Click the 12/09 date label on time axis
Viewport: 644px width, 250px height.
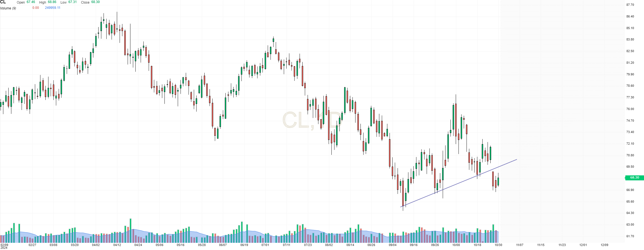click(x=604, y=245)
